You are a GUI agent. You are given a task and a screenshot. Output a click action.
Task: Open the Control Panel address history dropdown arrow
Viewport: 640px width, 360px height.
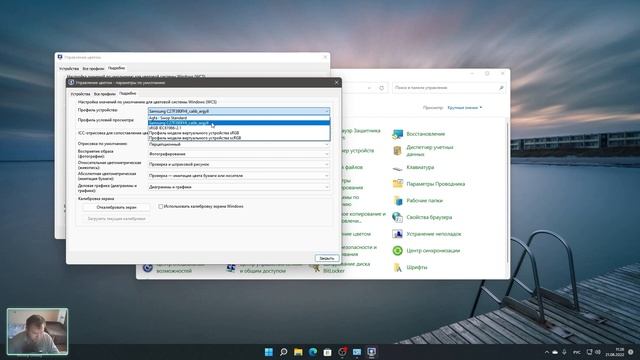point(369,88)
